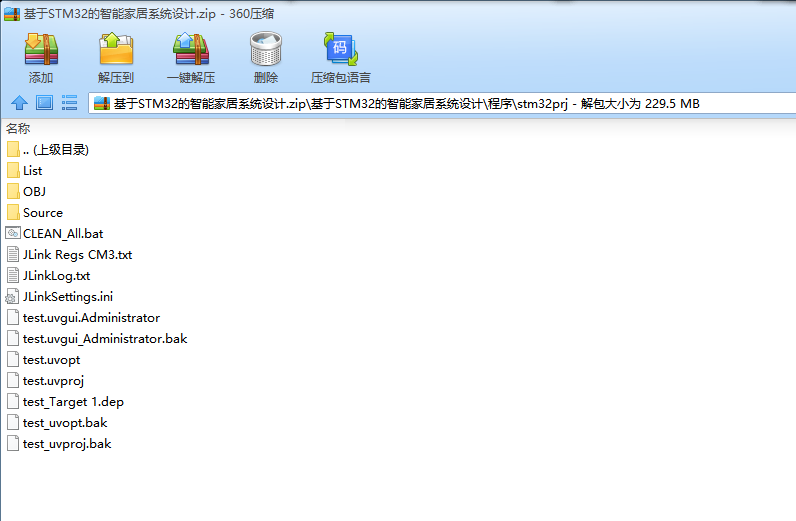Select the test_uvproj.bak file

[x=59, y=444]
